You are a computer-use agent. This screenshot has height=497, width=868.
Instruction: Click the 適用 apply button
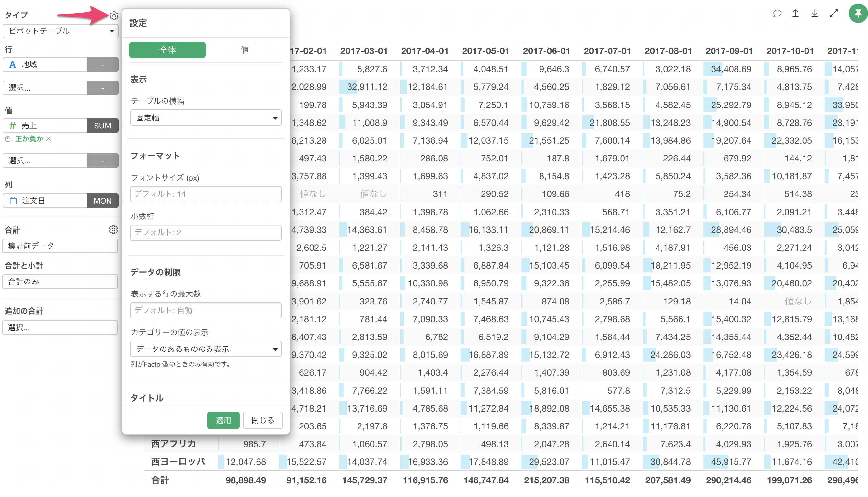coord(223,420)
